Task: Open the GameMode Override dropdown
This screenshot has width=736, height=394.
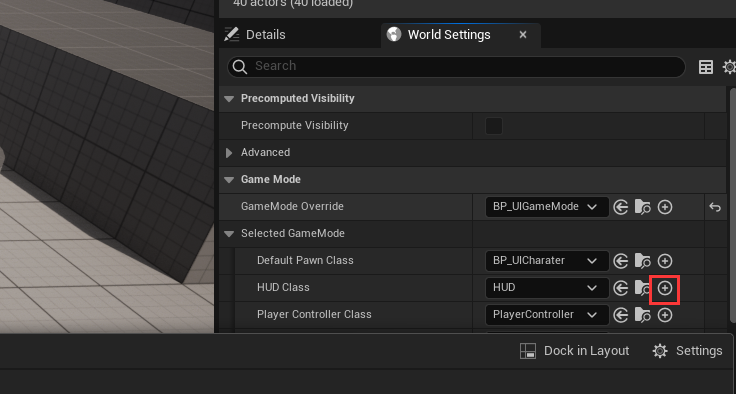Action: click(x=547, y=207)
